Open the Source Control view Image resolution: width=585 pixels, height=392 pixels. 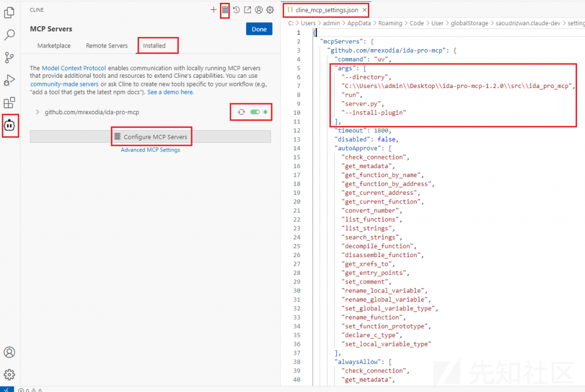[9, 58]
